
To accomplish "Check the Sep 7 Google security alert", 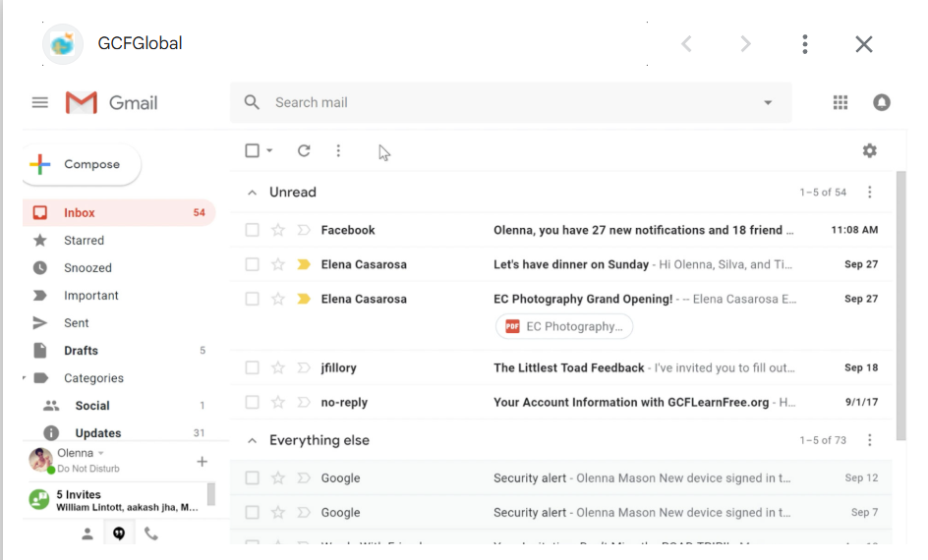I will click(252, 512).
